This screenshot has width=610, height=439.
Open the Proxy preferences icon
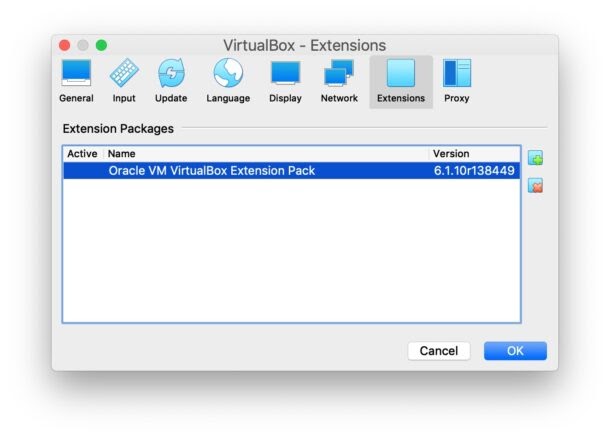[457, 81]
